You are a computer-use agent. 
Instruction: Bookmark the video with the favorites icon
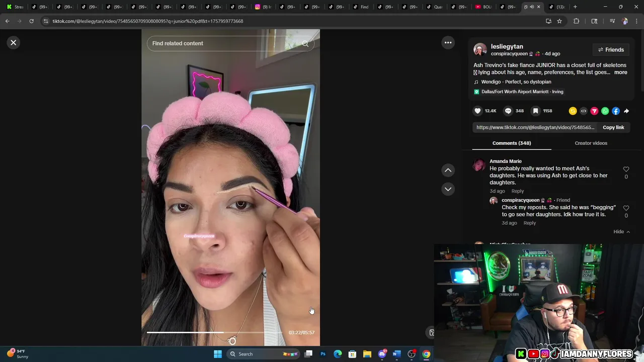click(x=536, y=111)
